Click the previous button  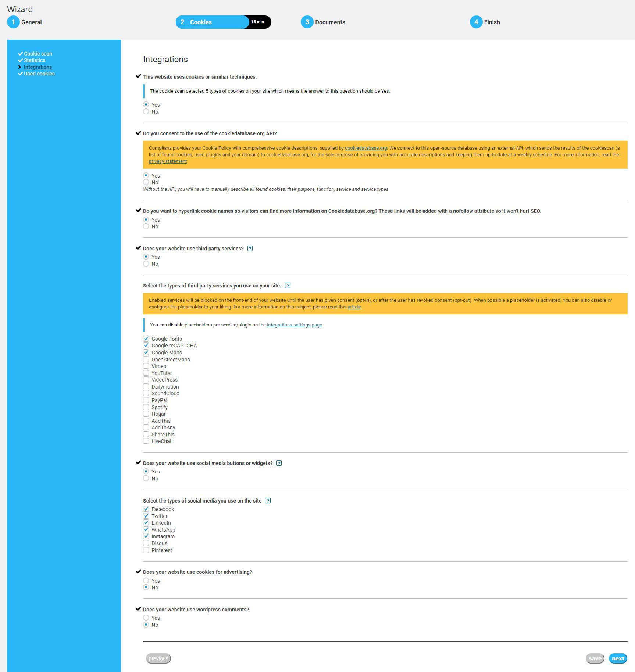[158, 658]
